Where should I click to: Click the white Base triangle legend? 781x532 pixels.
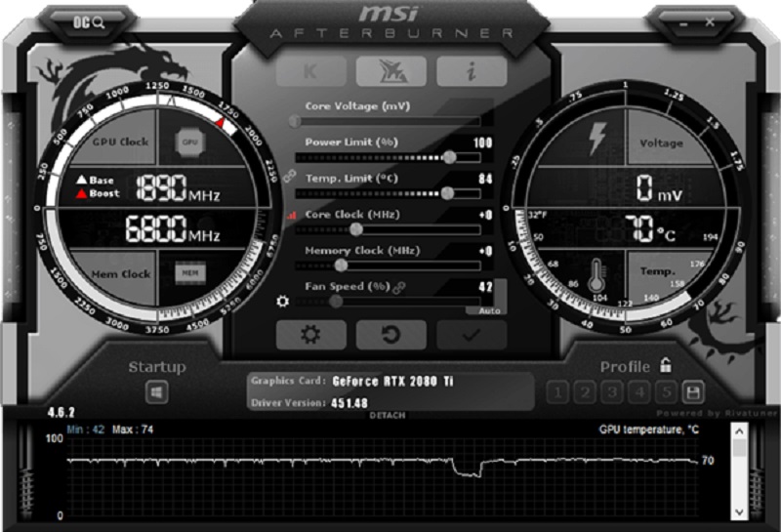tap(82, 180)
